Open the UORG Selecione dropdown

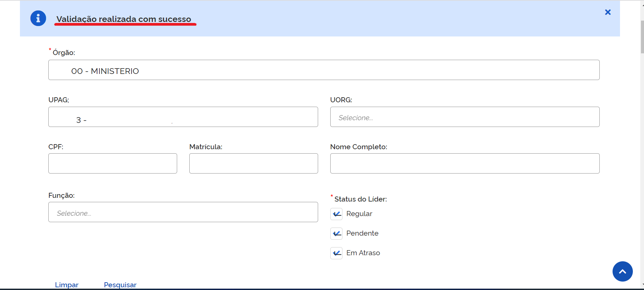click(x=464, y=117)
